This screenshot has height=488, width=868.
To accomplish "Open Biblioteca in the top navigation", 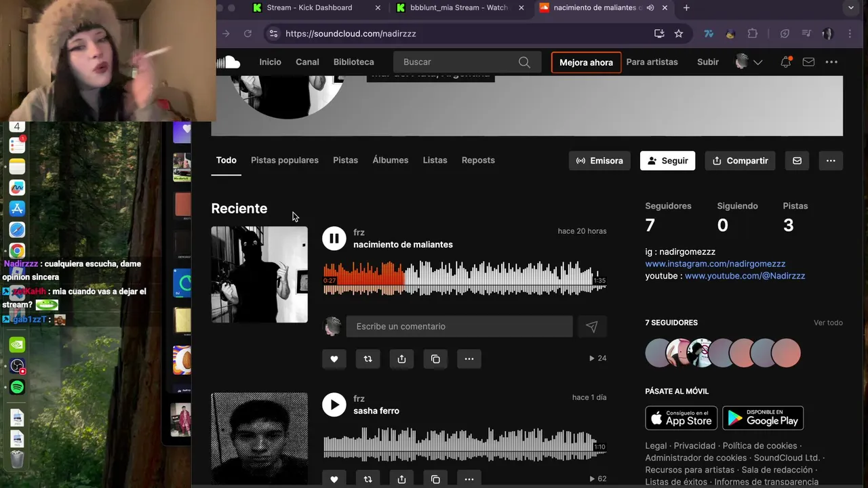I will click(353, 62).
